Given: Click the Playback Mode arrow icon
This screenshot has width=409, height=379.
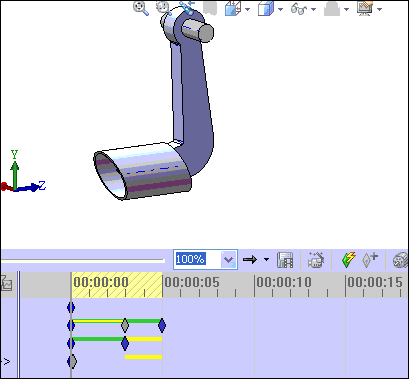Looking at the screenshot, I should (250, 259).
